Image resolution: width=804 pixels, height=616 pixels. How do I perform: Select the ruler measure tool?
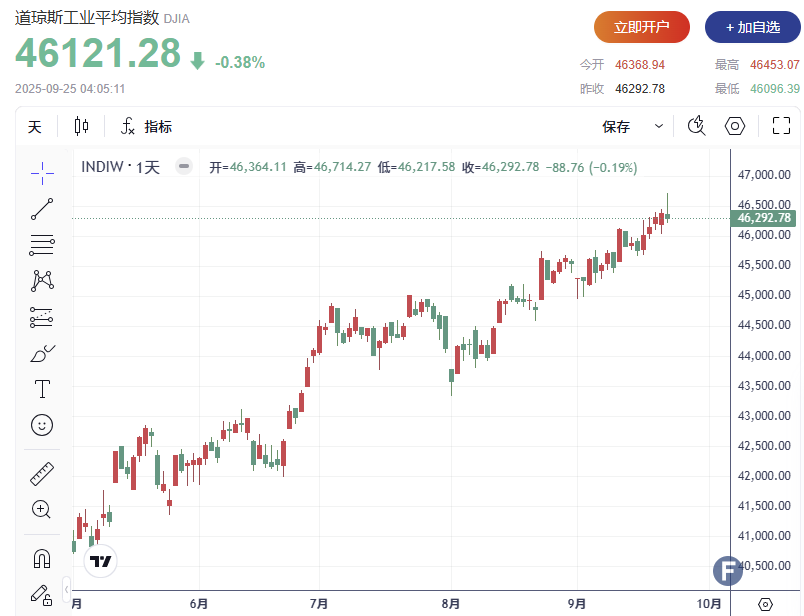42,473
